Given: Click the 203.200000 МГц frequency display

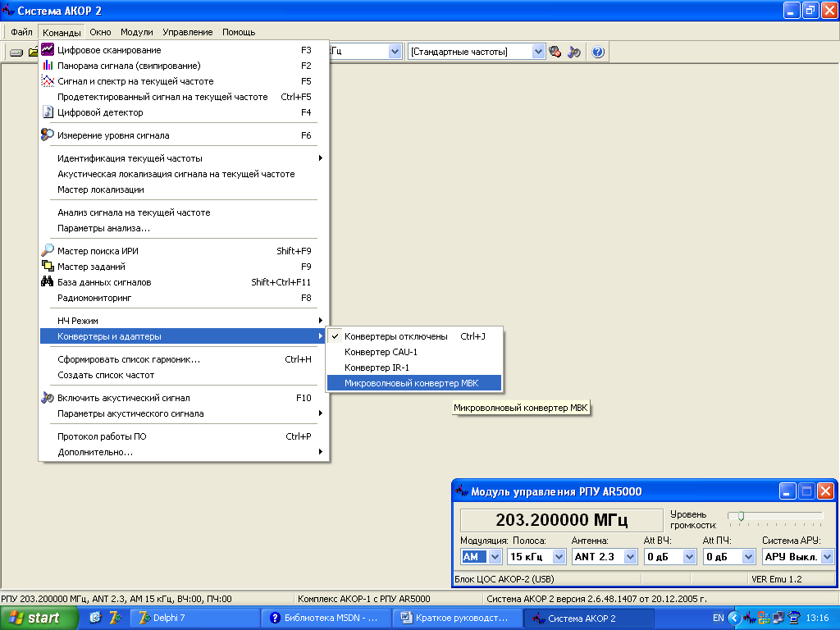Looking at the screenshot, I should point(561,519).
